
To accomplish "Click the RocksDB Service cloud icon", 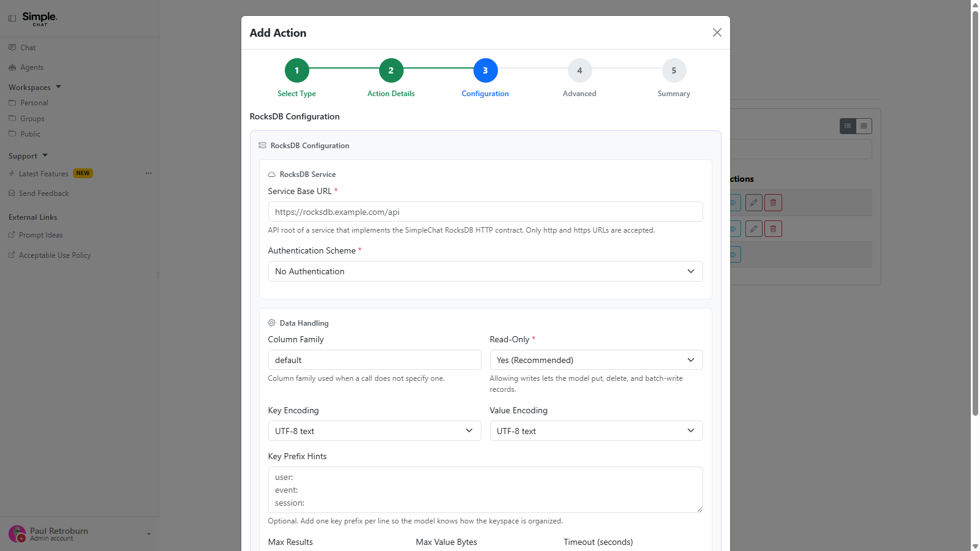I will [272, 174].
